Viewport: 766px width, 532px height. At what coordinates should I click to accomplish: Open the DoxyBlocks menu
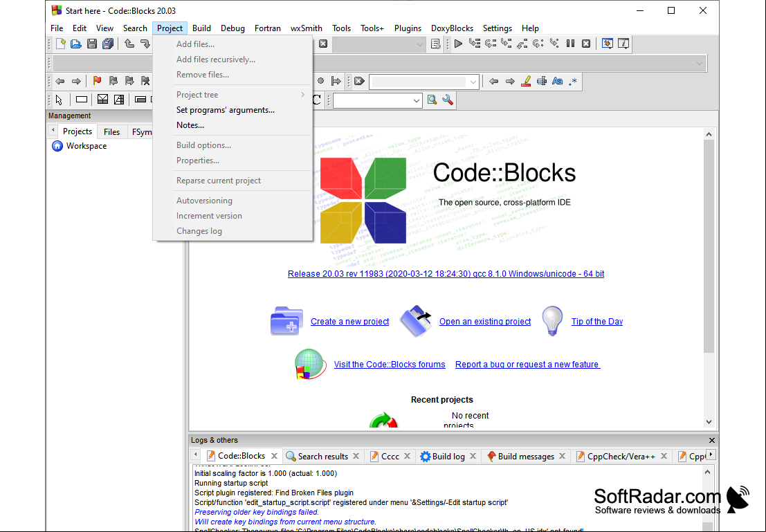(452, 28)
